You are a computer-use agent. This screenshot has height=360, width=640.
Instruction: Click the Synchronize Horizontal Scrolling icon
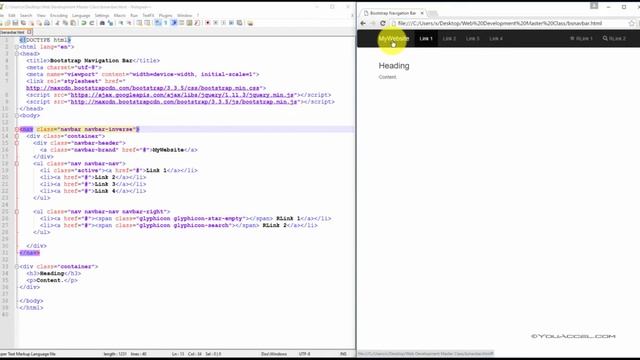147,23
